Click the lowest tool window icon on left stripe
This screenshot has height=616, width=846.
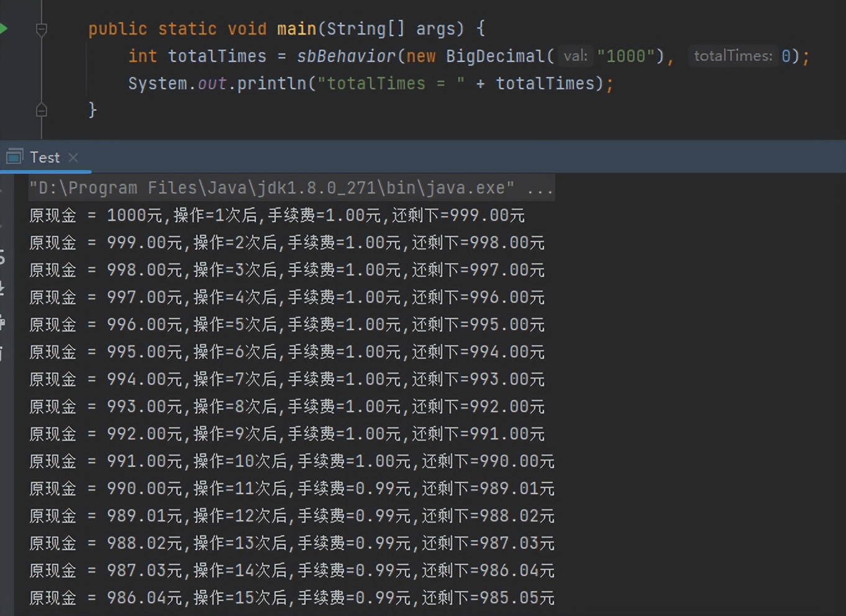click(x=3, y=354)
